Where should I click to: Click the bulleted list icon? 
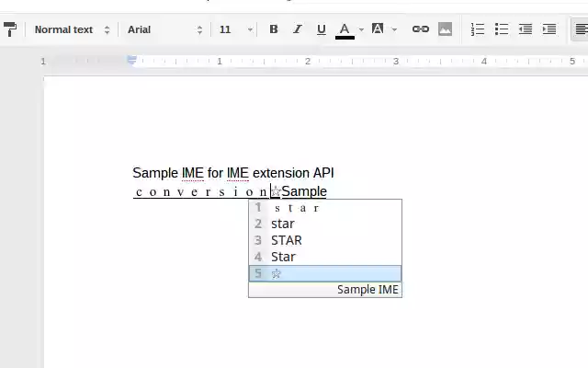502,29
